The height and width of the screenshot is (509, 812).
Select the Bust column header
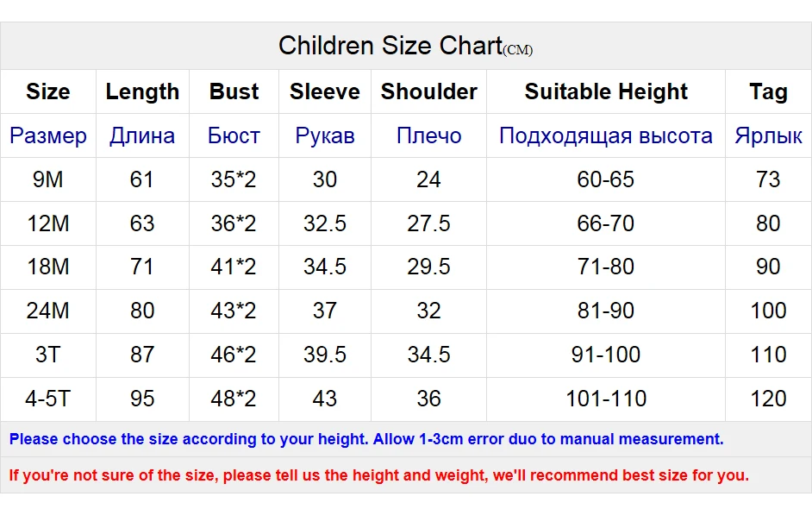click(x=234, y=91)
